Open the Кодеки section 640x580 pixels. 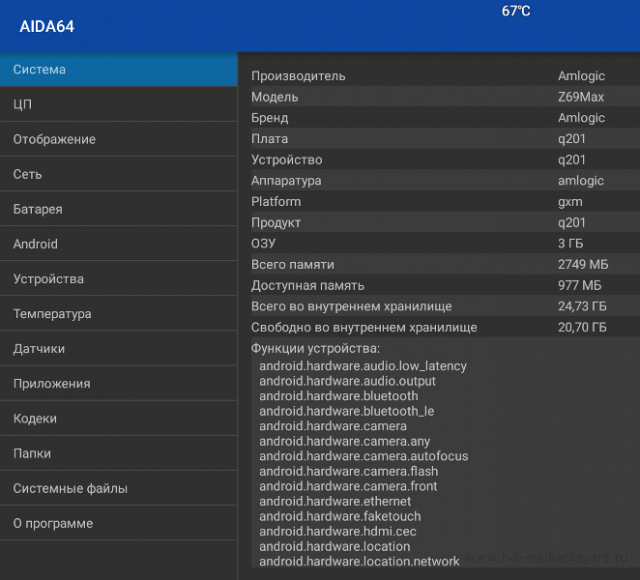tap(118, 418)
